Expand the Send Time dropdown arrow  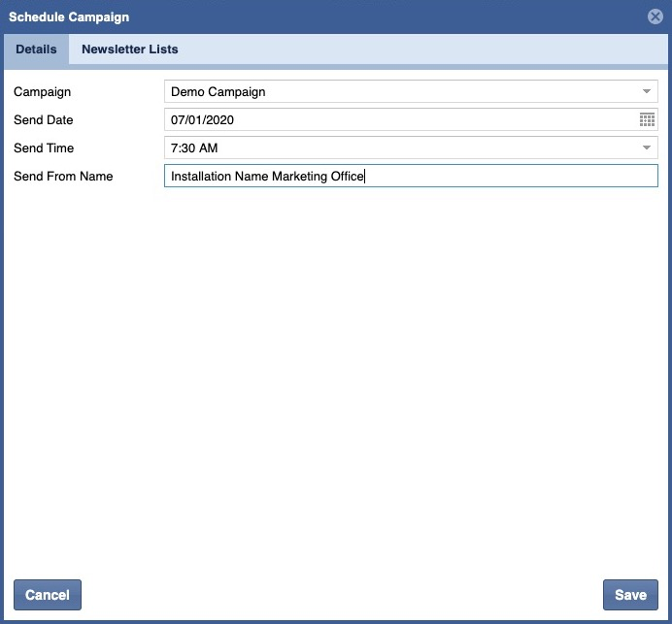tap(647, 148)
